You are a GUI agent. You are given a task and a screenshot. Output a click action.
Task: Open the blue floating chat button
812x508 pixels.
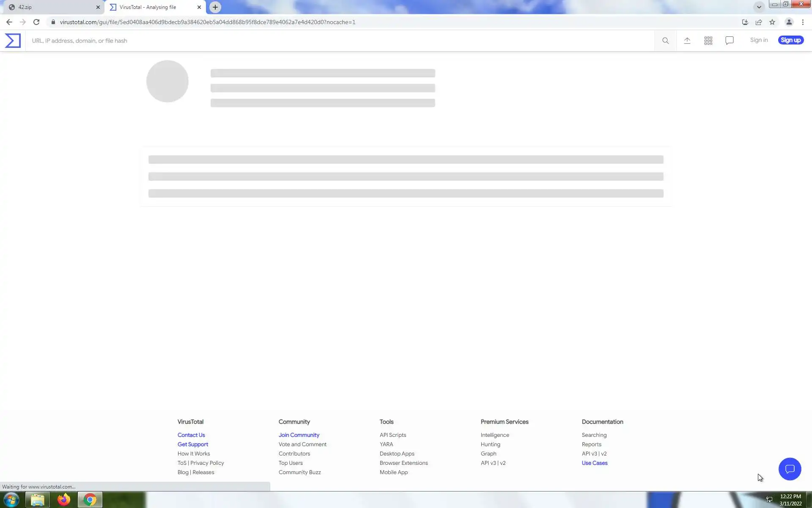point(789,469)
